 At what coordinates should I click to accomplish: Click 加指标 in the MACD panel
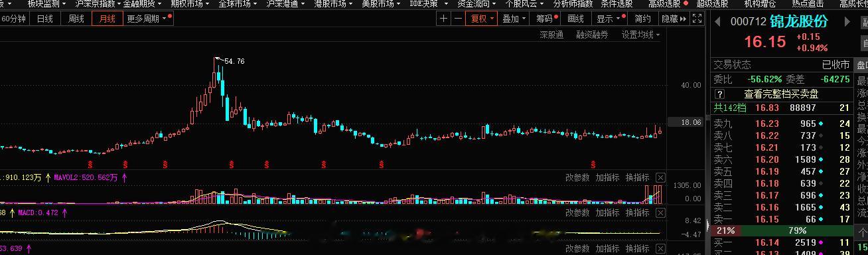point(607,212)
